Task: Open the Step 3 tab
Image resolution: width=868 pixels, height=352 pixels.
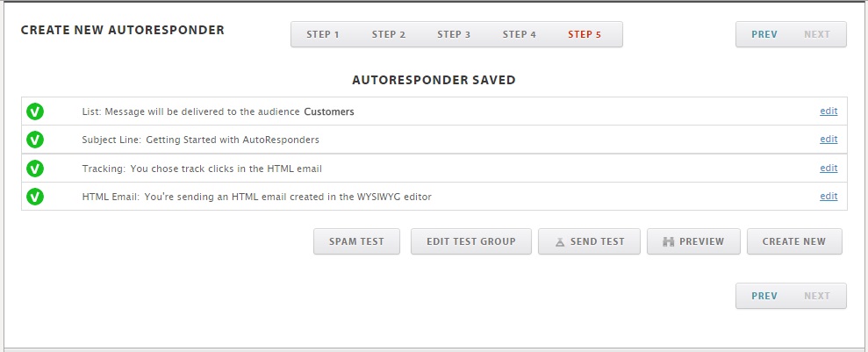Action: tap(454, 35)
